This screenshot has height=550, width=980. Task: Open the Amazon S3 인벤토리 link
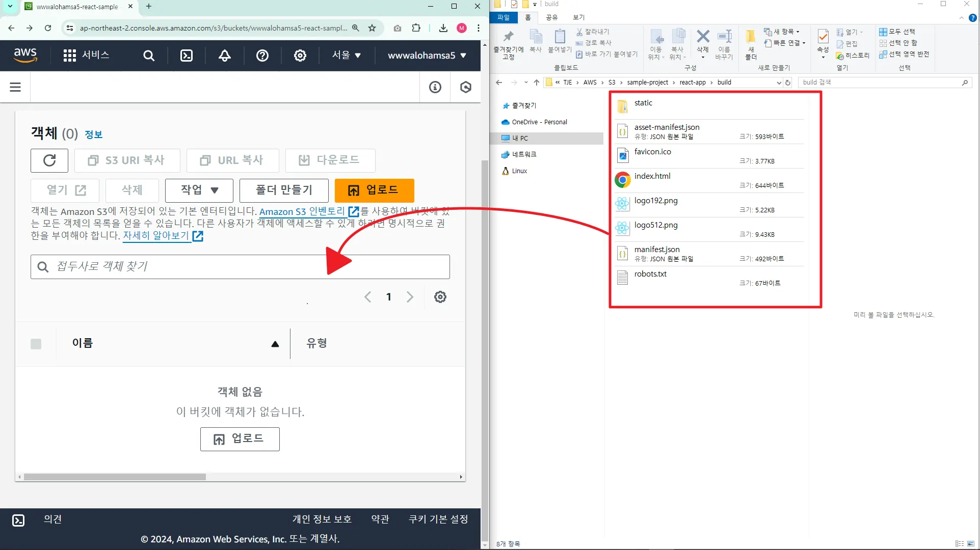pos(302,211)
